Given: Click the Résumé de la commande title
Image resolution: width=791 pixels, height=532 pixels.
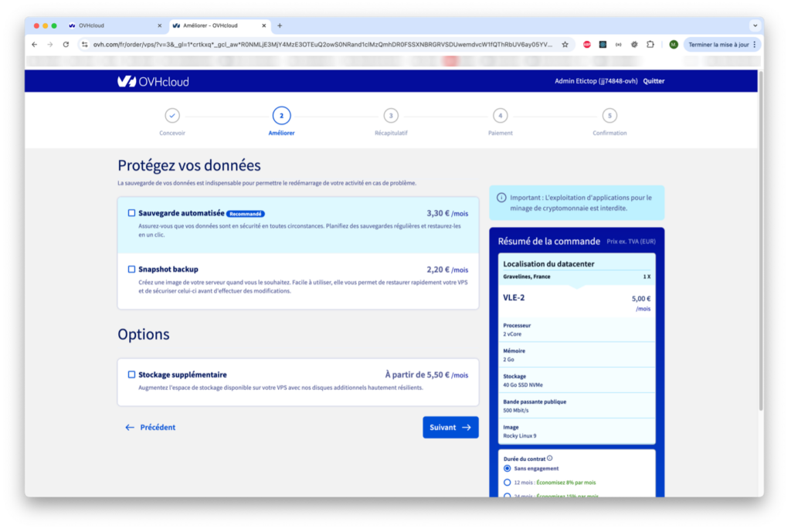Looking at the screenshot, I should (549, 241).
